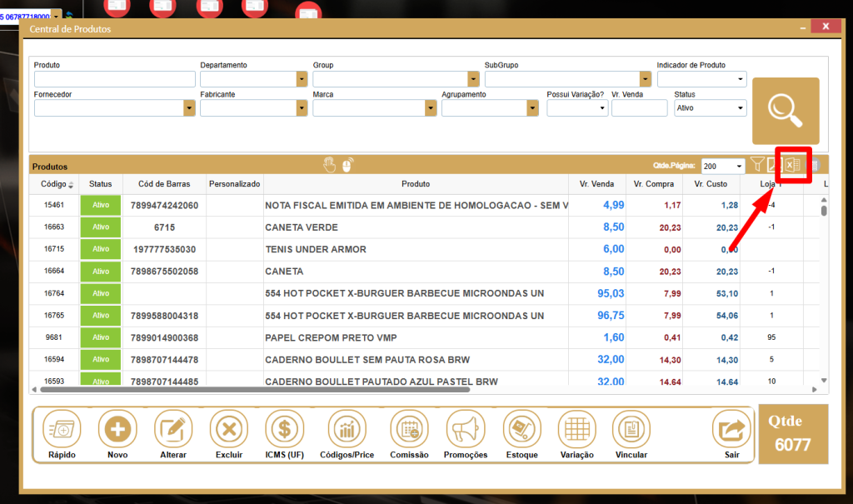Open ICMS (UF) tax settings

click(284, 430)
